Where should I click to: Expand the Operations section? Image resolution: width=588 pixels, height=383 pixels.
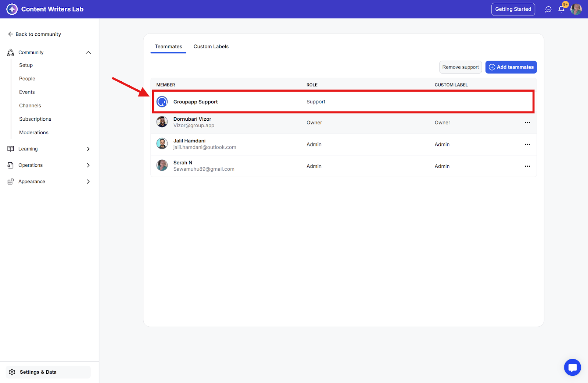point(88,165)
